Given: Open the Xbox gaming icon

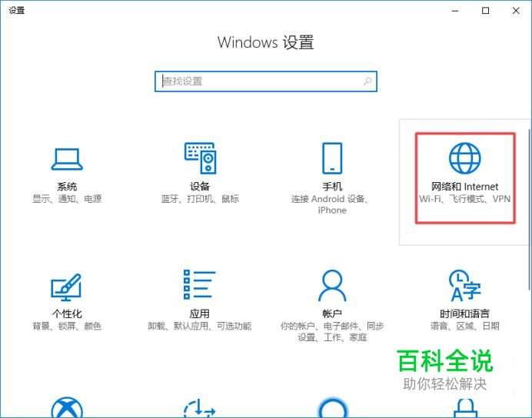Looking at the screenshot, I should (67, 407).
